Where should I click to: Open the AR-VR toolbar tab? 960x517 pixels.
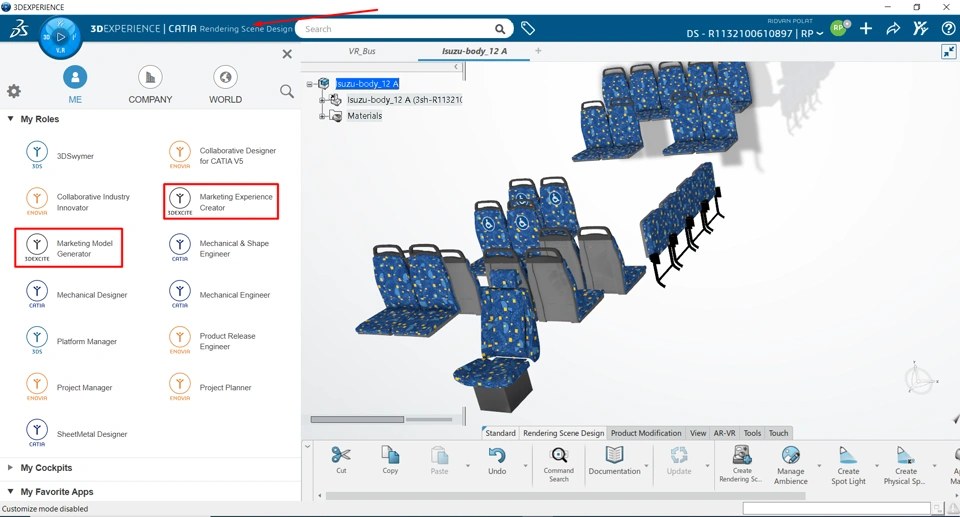tap(724, 433)
